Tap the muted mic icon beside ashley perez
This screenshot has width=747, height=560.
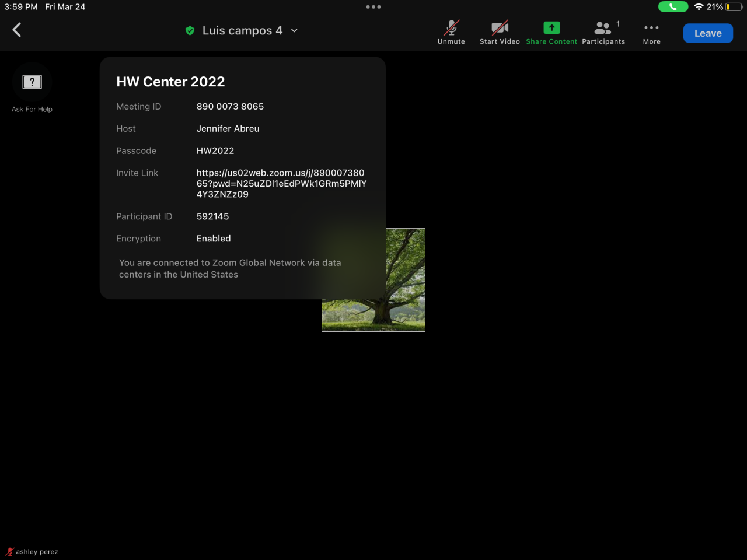point(9,552)
